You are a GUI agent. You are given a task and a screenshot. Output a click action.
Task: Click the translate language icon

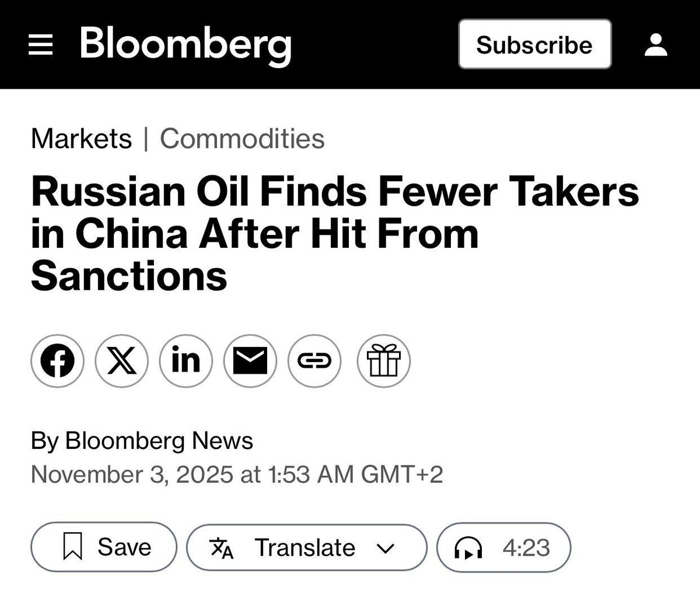point(221,548)
